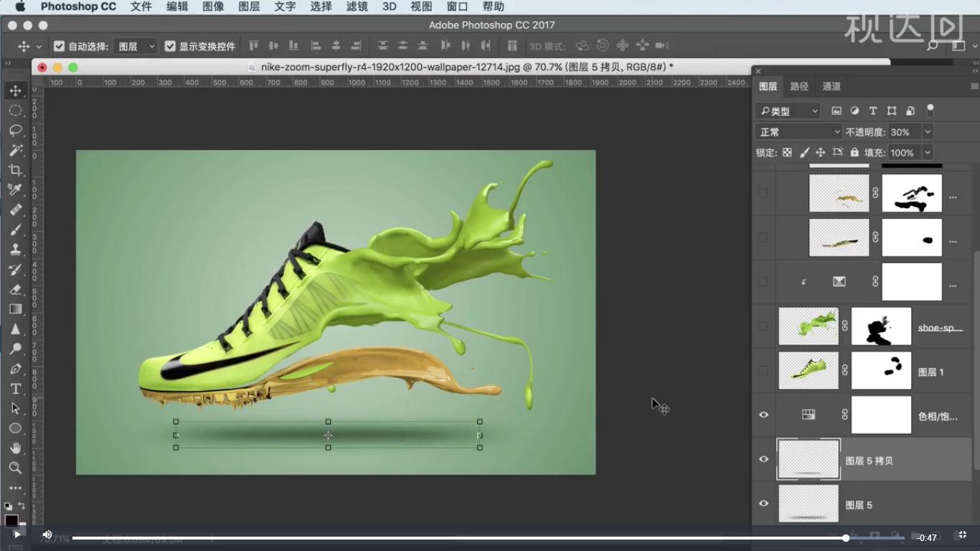Open the fill 100% slider arrow
Viewport: 980px width, 551px height.
click(x=928, y=152)
